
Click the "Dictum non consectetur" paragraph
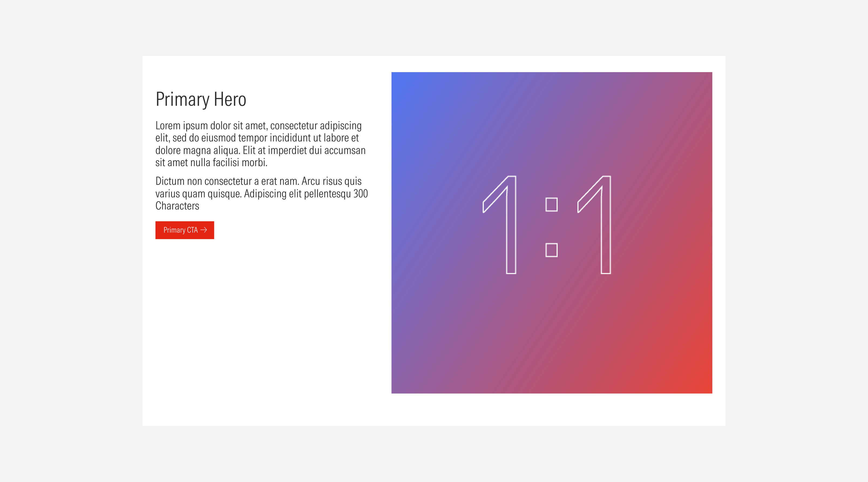tap(261, 193)
